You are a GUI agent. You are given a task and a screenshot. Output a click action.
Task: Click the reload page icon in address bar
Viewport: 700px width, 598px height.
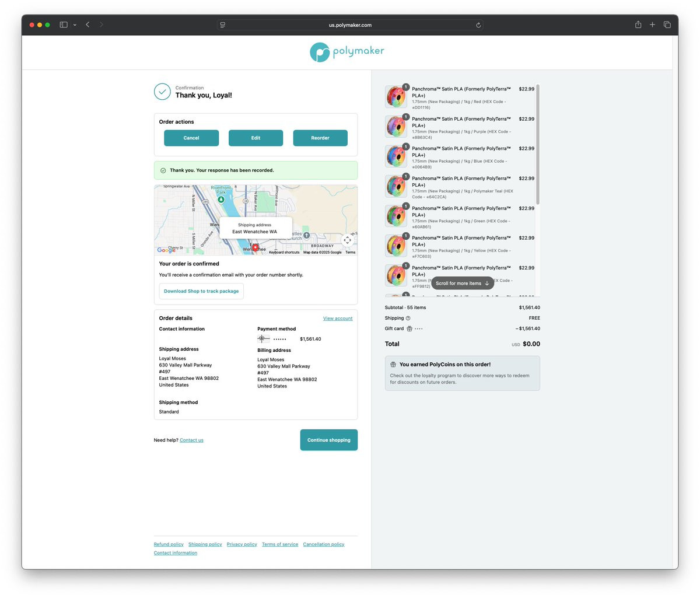click(x=478, y=25)
